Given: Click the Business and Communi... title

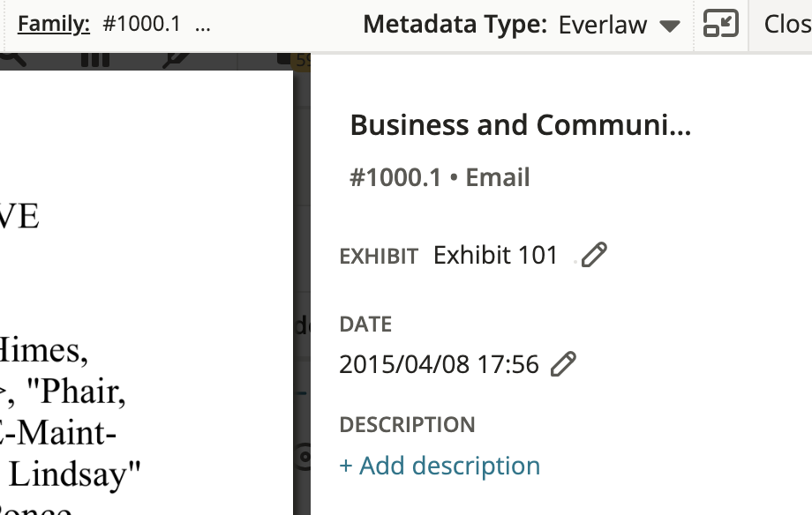Looking at the screenshot, I should point(521,124).
